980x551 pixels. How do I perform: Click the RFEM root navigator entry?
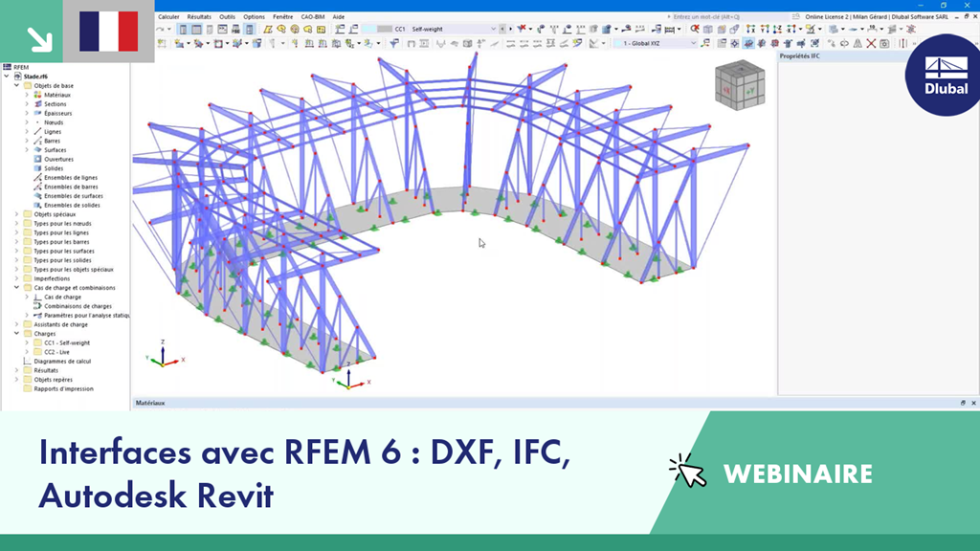tap(21, 68)
